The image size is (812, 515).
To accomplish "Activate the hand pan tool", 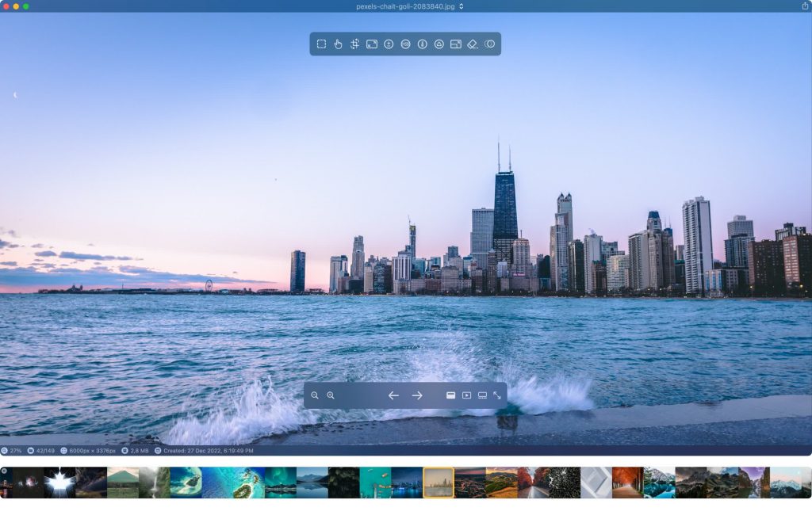I will (338, 44).
